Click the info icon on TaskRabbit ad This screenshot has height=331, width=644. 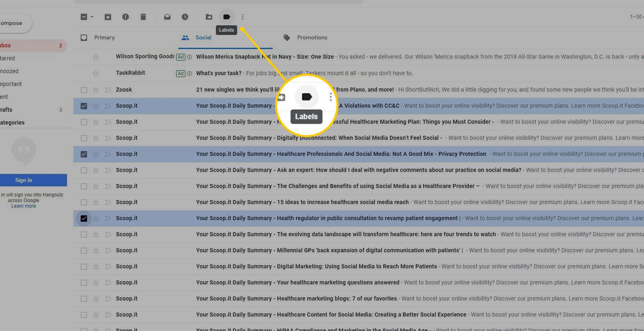coord(189,74)
